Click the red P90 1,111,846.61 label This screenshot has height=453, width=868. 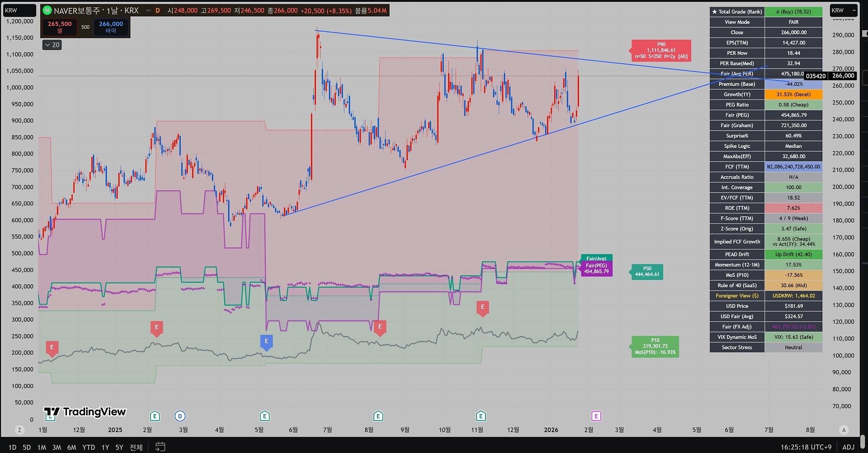click(x=661, y=51)
